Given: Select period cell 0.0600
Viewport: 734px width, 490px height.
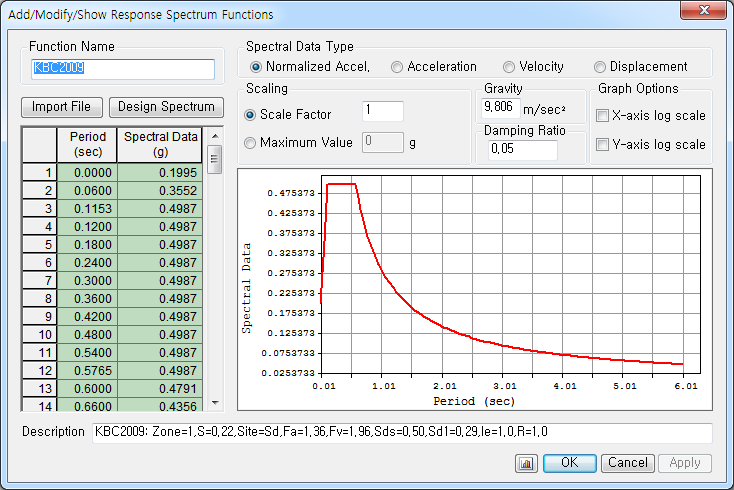Looking at the screenshot, I should point(87,190).
